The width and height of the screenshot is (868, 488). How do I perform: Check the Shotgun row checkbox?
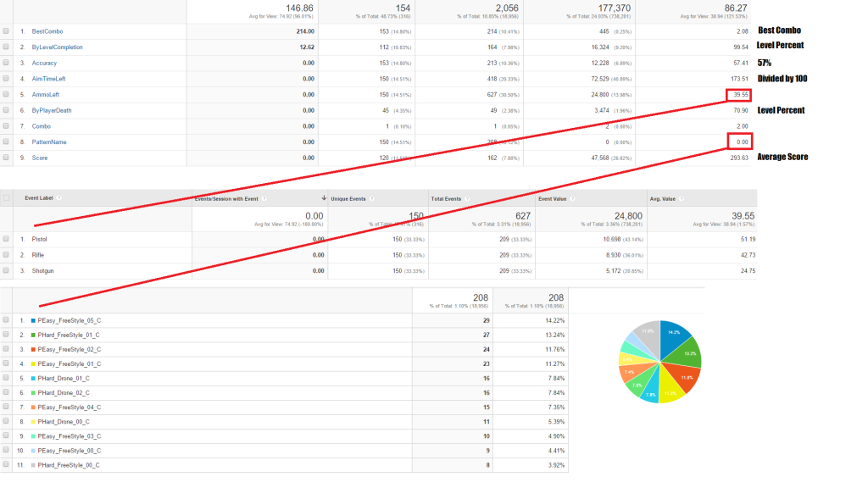pos(6,270)
